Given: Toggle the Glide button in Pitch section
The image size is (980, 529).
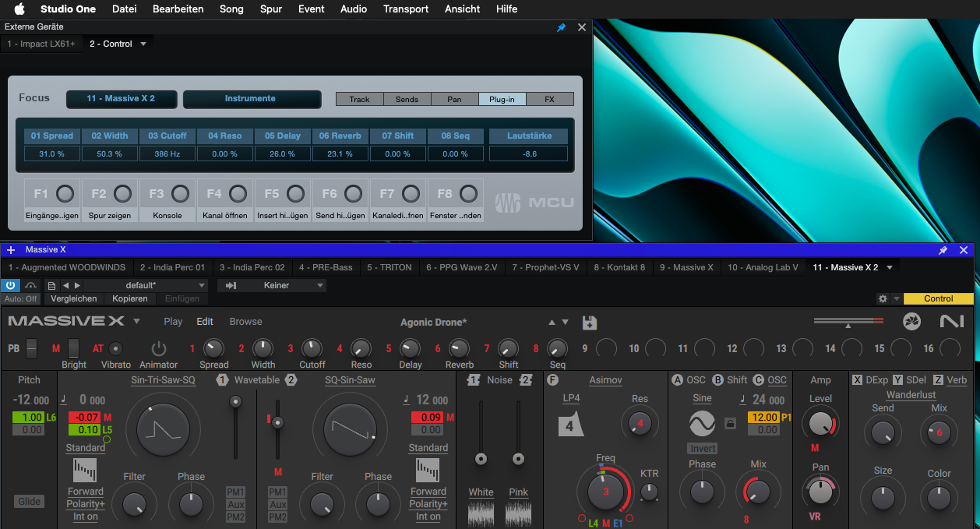Looking at the screenshot, I should point(30,502).
